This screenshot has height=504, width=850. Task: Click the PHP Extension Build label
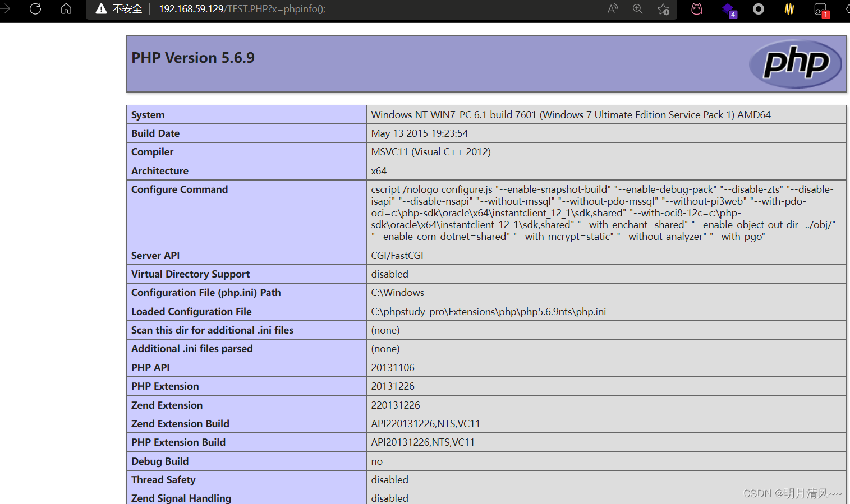coord(178,442)
